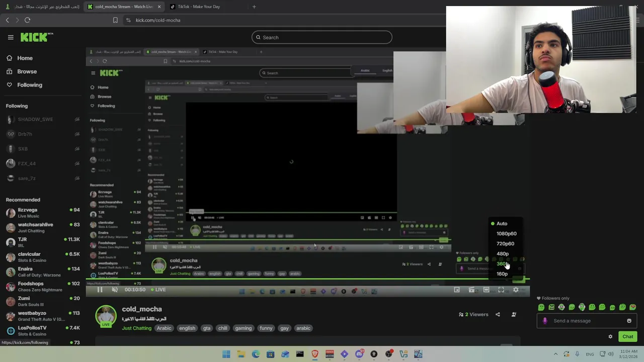Pause the stream playback
Viewport: 644px width, 362px height.
click(x=100, y=290)
